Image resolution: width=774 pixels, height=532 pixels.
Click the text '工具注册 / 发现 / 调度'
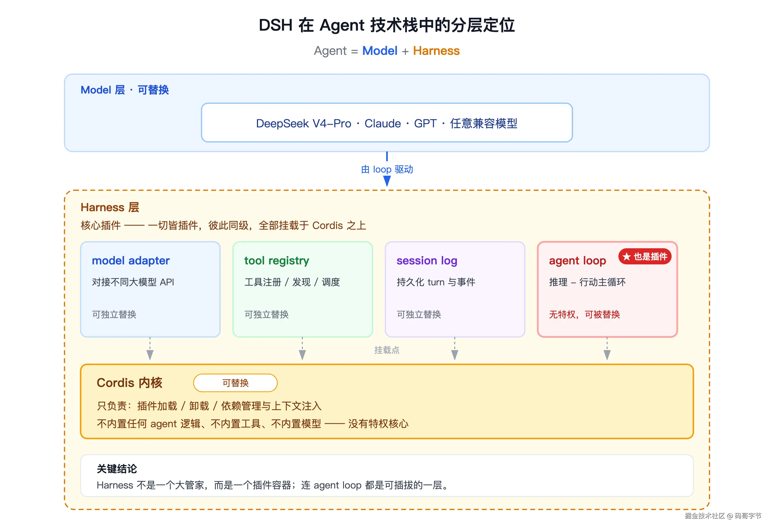point(292,282)
